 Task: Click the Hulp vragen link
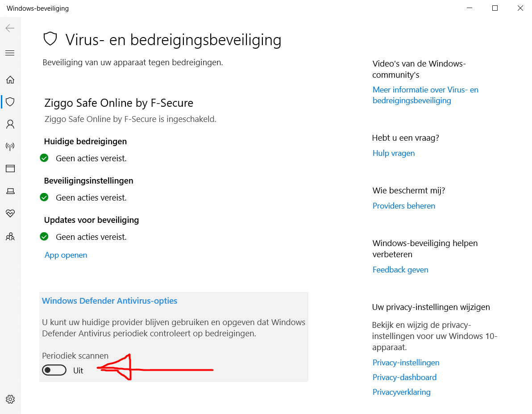coord(394,153)
